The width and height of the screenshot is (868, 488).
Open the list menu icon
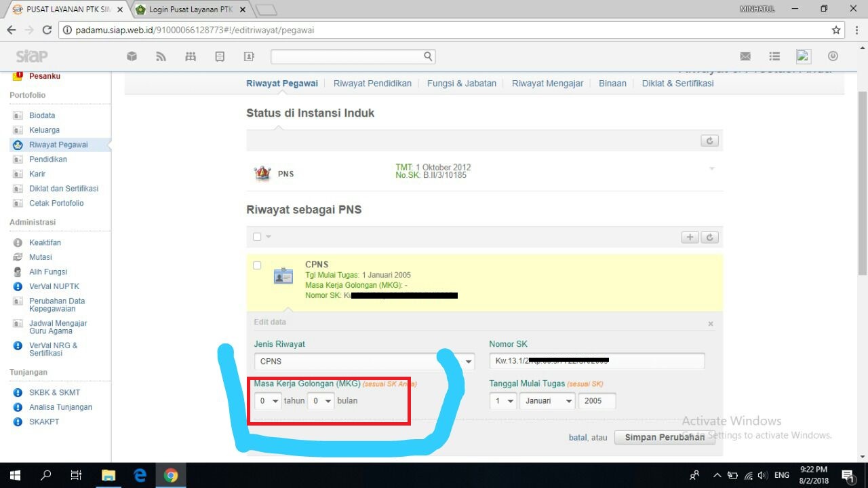pyautogui.click(x=774, y=56)
